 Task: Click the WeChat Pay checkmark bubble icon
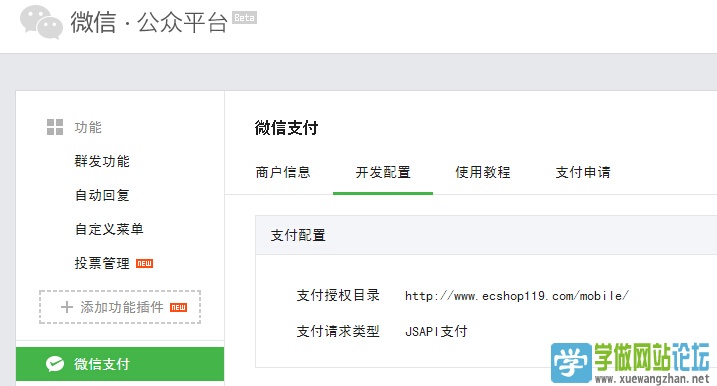(x=55, y=364)
